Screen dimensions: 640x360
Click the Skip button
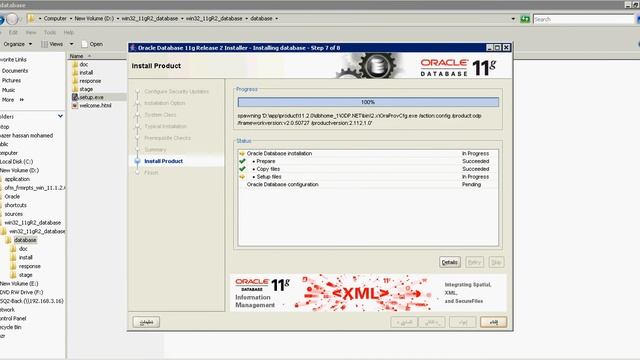[496, 262]
